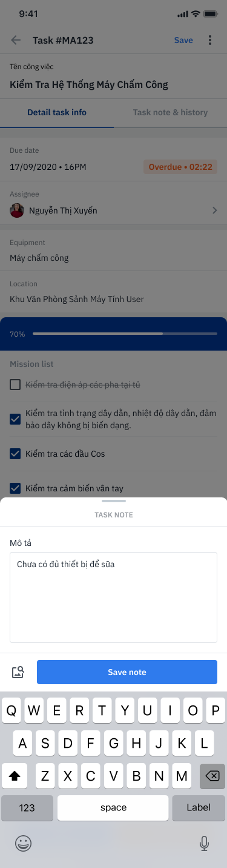Check the Kiểm tra điện áp checkbox
This screenshot has width=227, height=868.
pyautogui.click(x=16, y=385)
